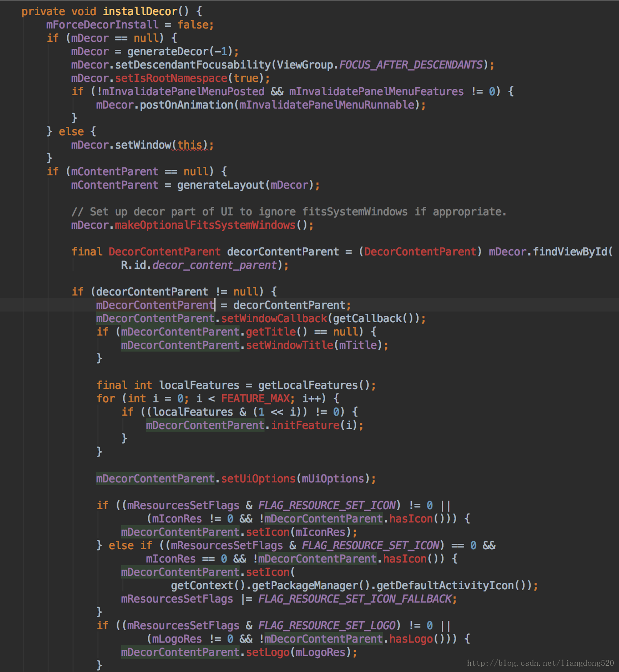
Task: Click the setIsRootNamespace method call
Action: [171, 78]
